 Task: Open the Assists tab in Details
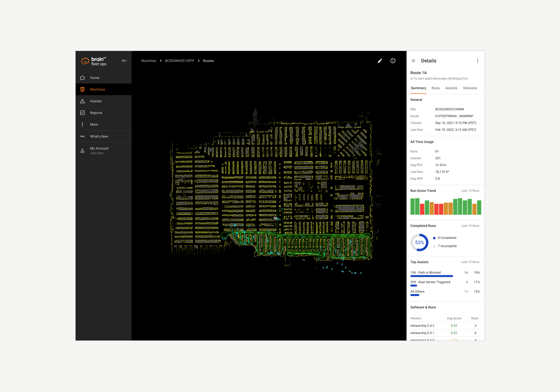click(451, 88)
